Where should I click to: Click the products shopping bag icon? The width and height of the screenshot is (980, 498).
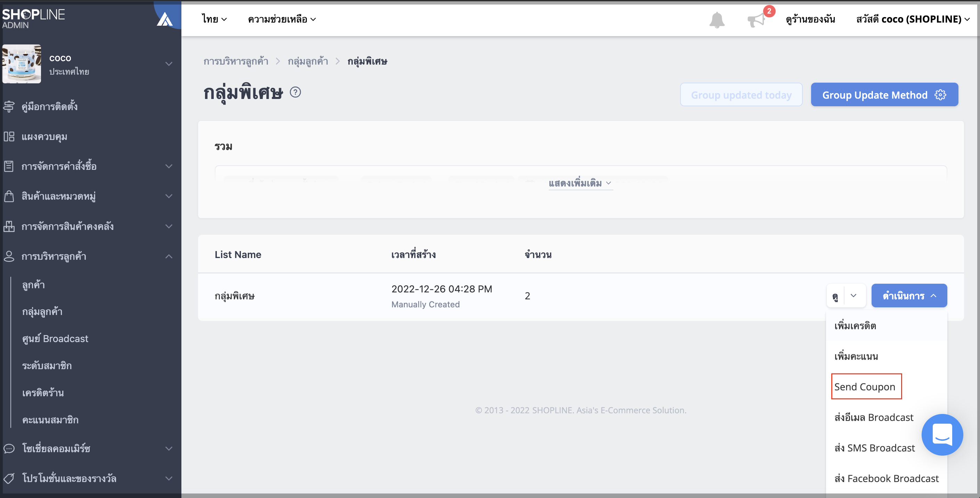[x=9, y=196]
